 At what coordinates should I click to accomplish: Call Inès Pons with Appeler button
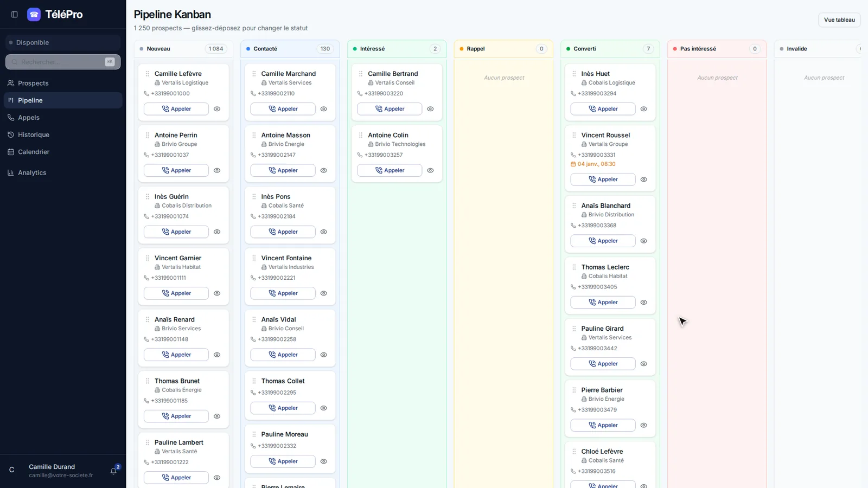coord(283,232)
